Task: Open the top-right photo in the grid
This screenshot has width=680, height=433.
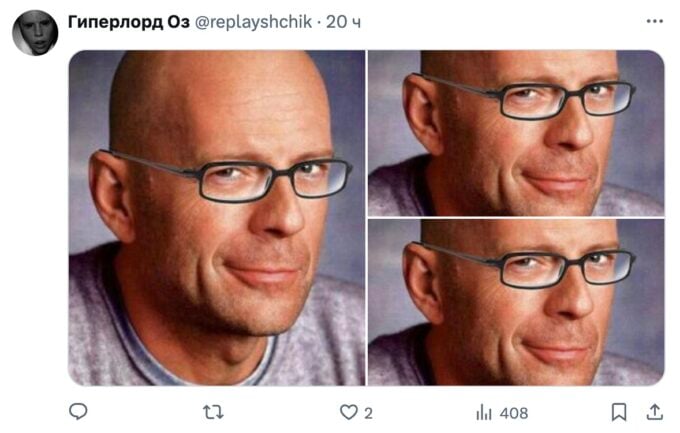Action: click(x=516, y=133)
